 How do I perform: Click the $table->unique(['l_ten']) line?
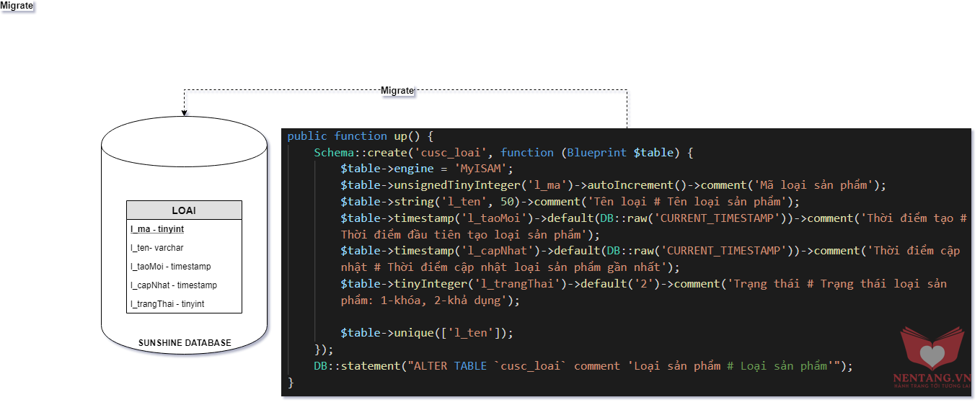click(x=427, y=333)
